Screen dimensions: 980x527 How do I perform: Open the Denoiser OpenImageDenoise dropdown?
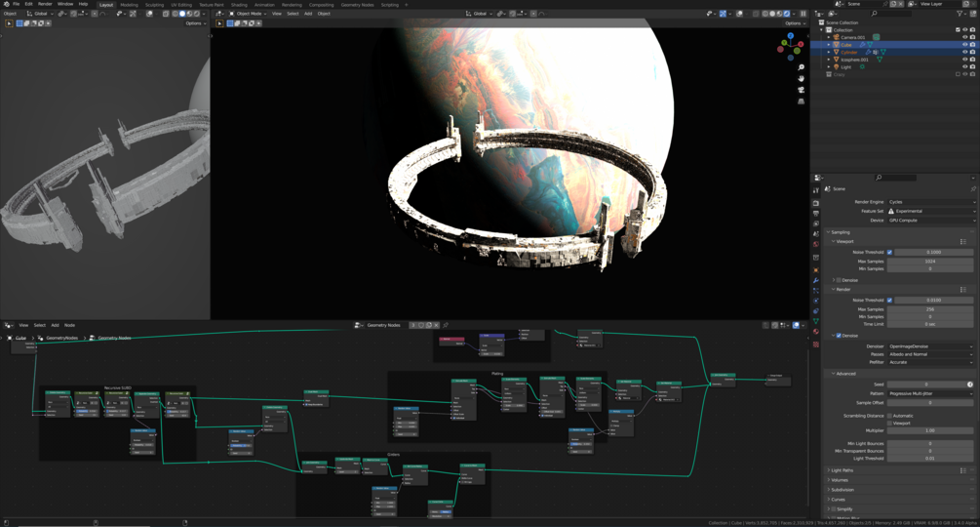(931, 346)
